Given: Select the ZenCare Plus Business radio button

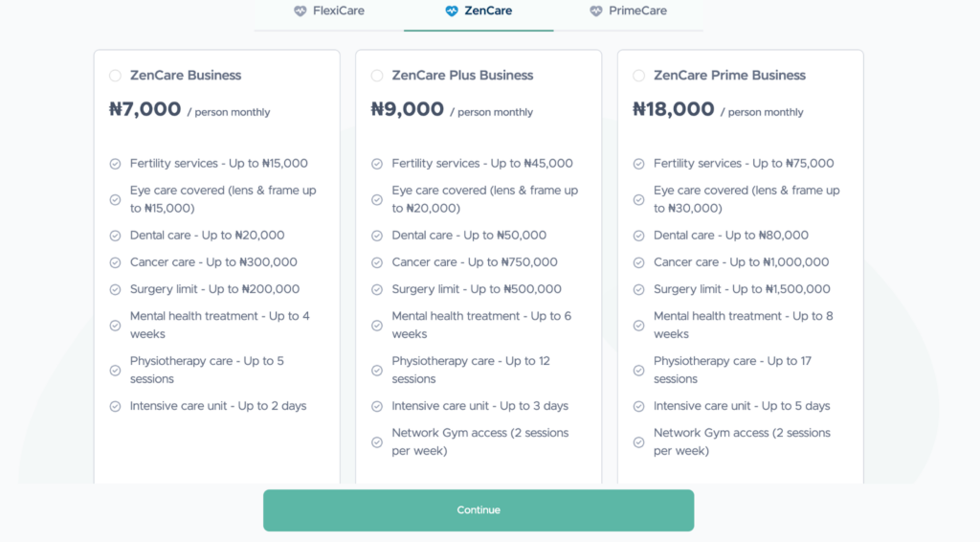Looking at the screenshot, I should pos(377,76).
